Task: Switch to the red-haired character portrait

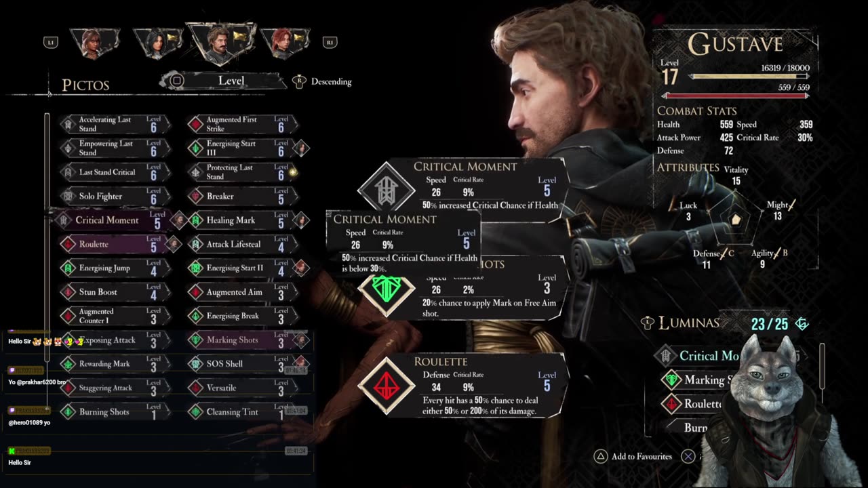Action: tap(285, 43)
